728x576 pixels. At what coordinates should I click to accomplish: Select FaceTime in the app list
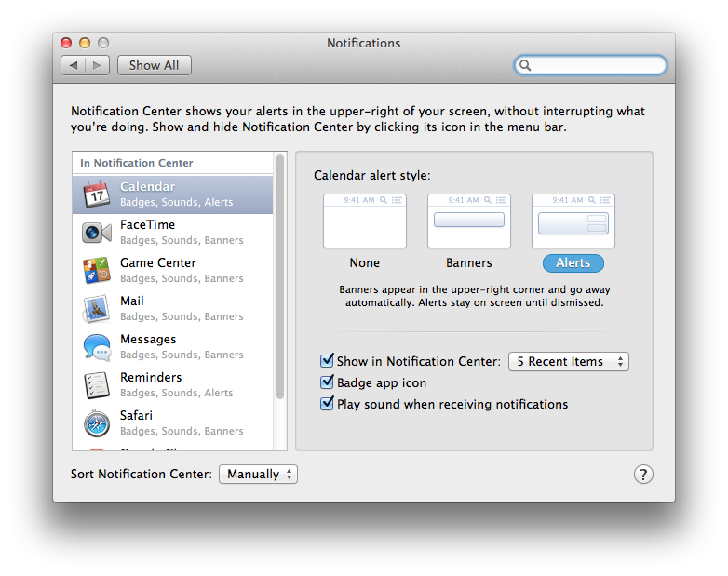[x=173, y=233]
